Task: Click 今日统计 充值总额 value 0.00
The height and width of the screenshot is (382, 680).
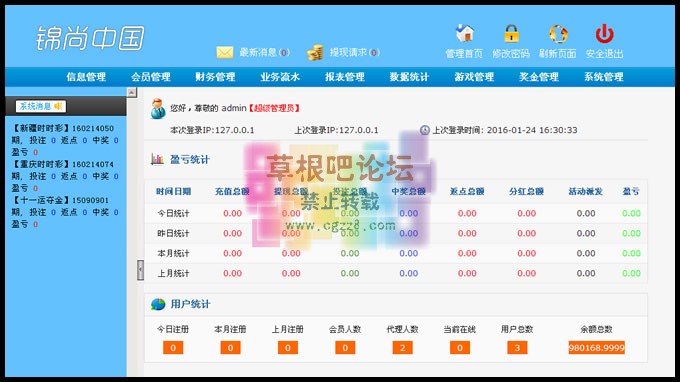Action: (x=232, y=213)
